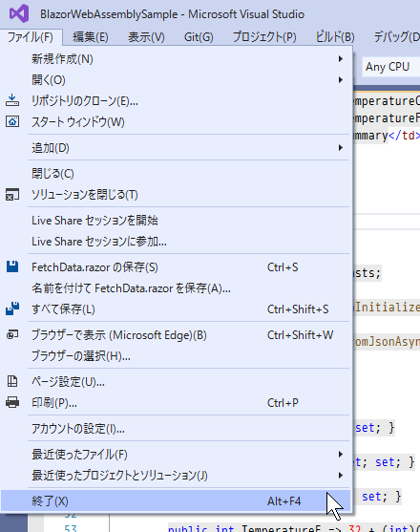Viewport: 420px width, 532px height.
Task: Open the ファイル(F) menu
Action: (x=31, y=36)
